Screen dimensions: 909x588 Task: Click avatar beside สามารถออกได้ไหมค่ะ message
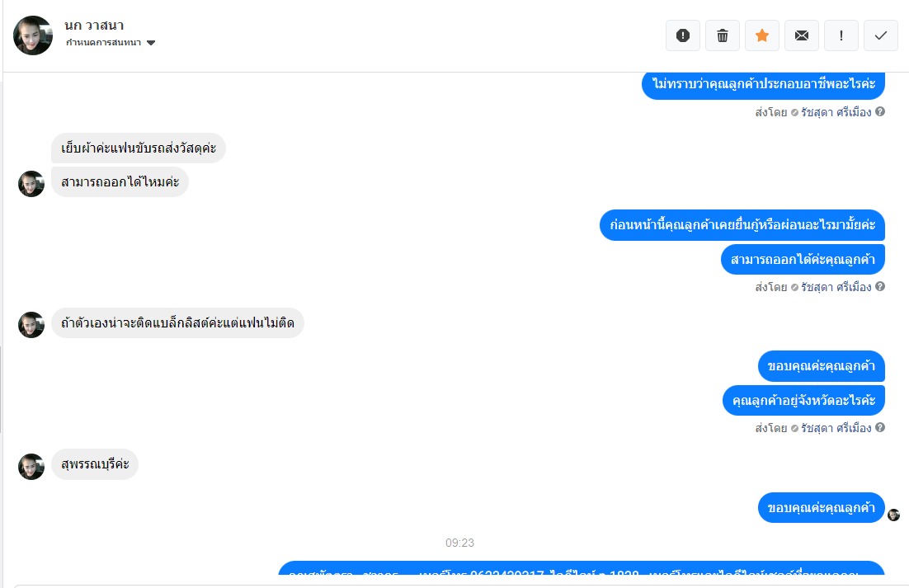click(x=31, y=184)
